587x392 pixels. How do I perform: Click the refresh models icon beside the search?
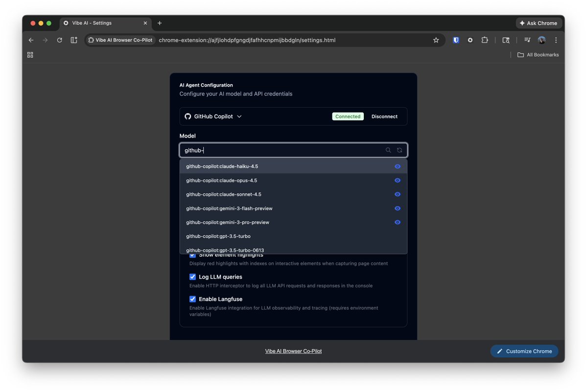click(x=399, y=150)
